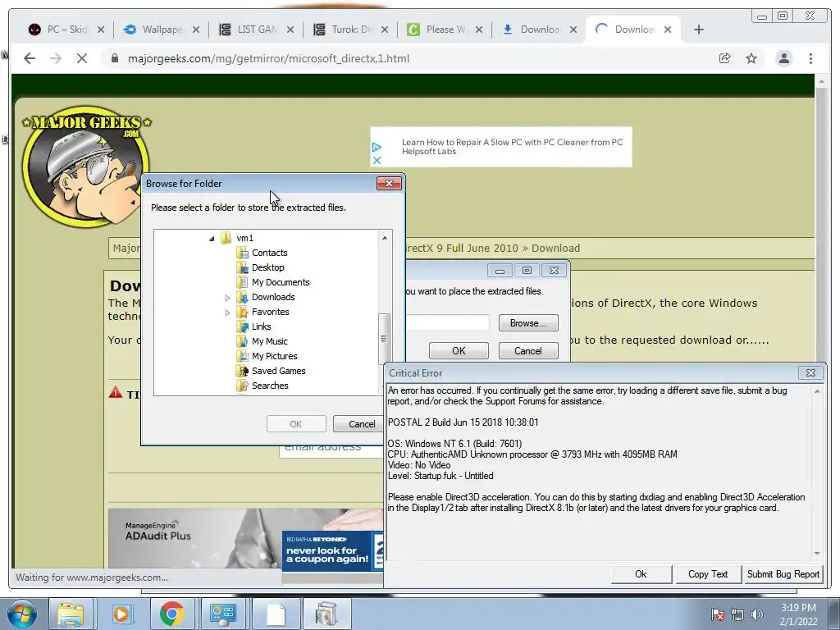Viewport: 840px width, 630px height.
Task: Go back using Chrome's back arrow
Action: coord(30,58)
